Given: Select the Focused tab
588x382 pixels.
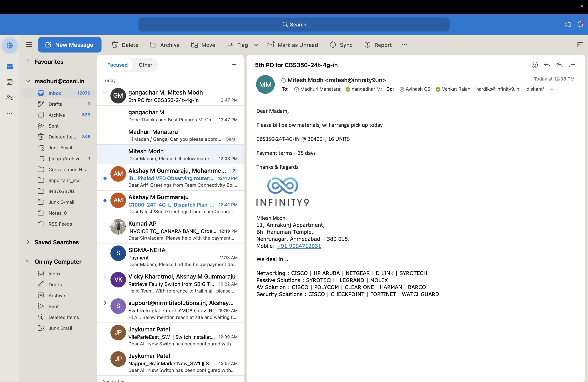Looking at the screenshot, I should click(x=117, y=65).
